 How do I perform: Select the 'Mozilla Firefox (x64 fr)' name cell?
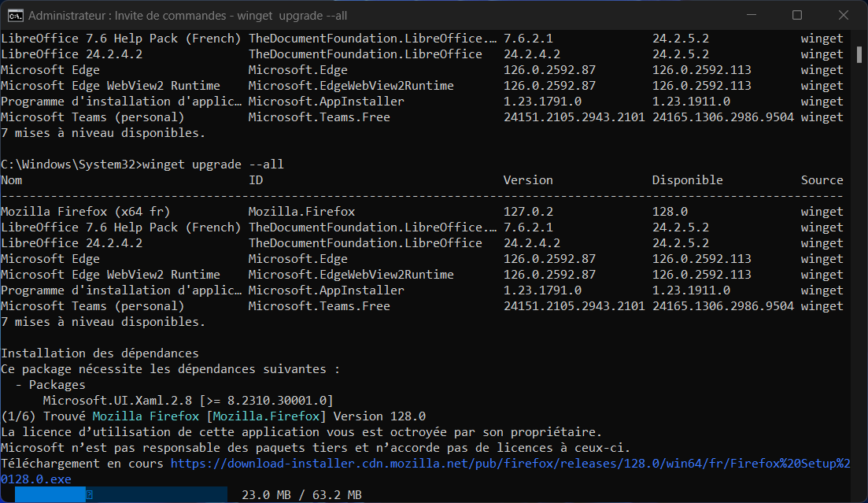click(x=86, y=212)
